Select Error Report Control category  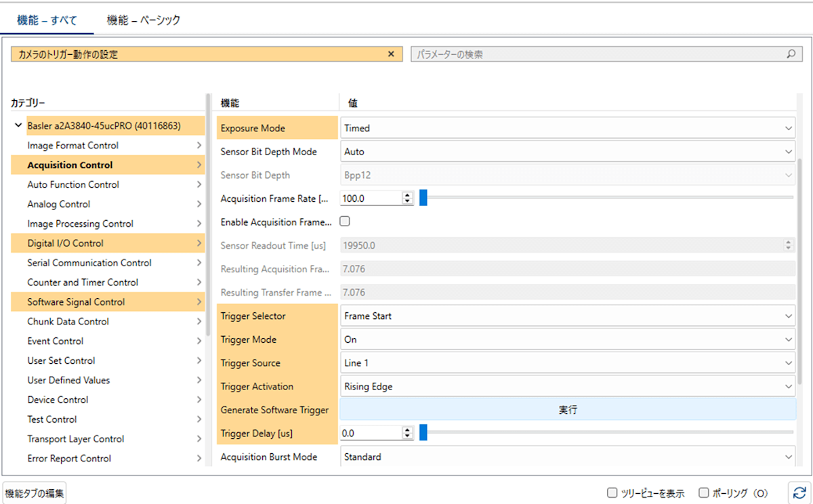[108, 459]
